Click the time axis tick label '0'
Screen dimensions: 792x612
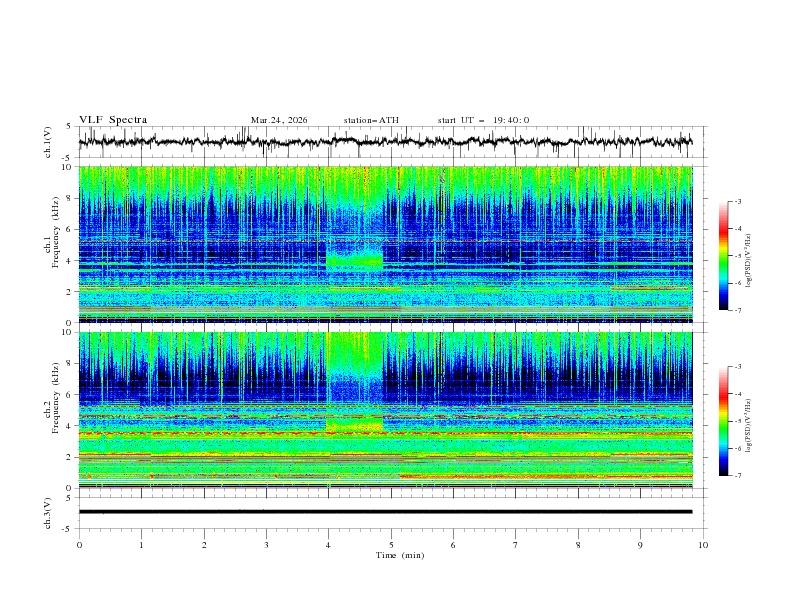79,545
